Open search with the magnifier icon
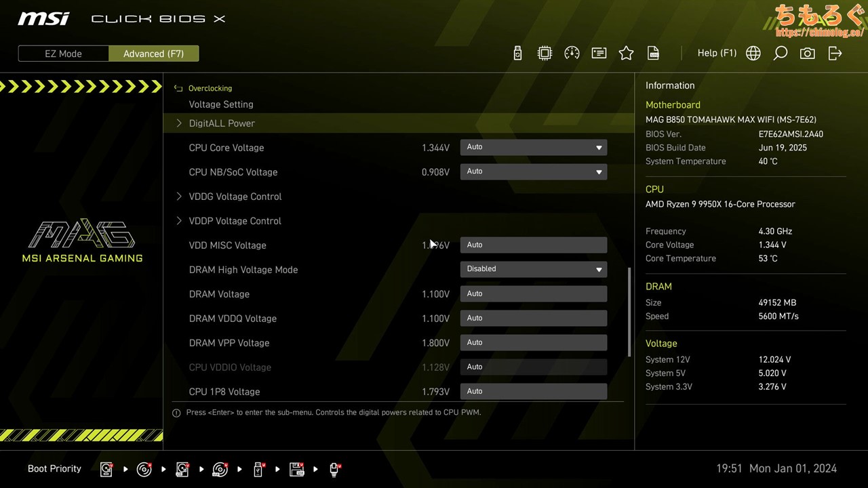868x488 pixels. point(780,54)
